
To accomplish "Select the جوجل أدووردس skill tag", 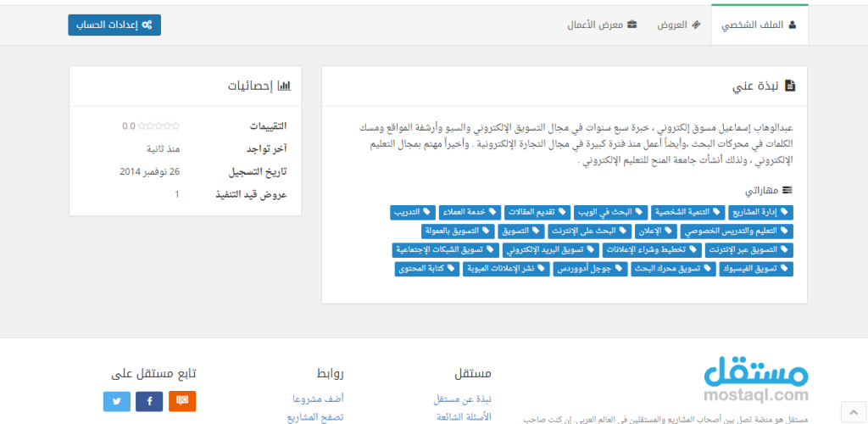I will pos(590,269).
